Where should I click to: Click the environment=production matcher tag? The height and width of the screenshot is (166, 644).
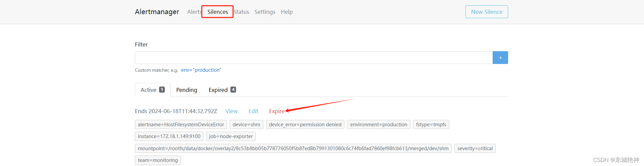[379, 125]
